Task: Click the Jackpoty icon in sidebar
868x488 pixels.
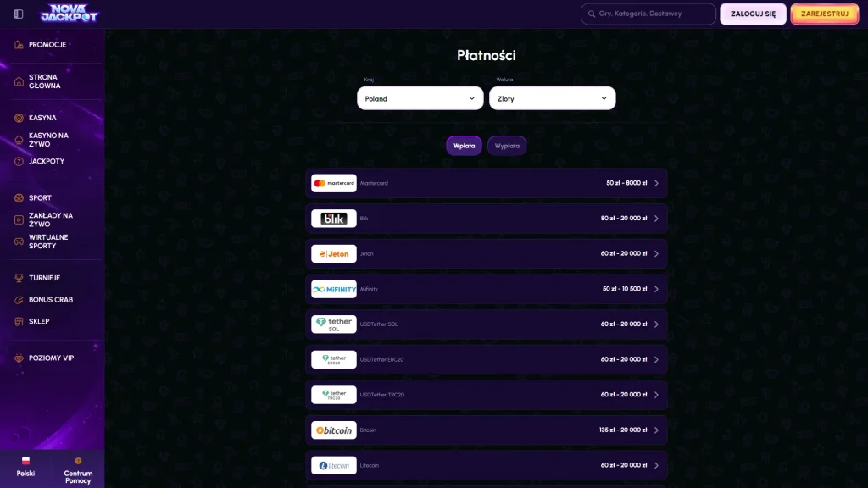Action: [19, 162]
